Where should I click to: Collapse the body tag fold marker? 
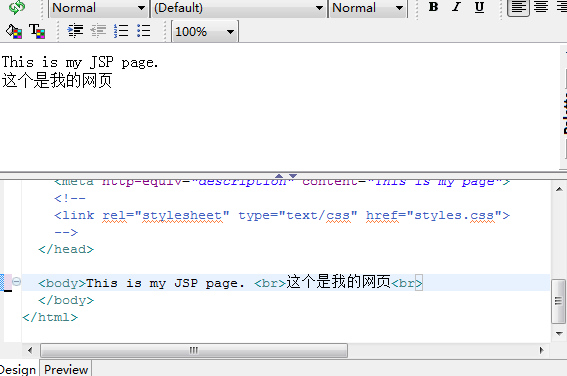pyautogui.click(x=17, y=282)
